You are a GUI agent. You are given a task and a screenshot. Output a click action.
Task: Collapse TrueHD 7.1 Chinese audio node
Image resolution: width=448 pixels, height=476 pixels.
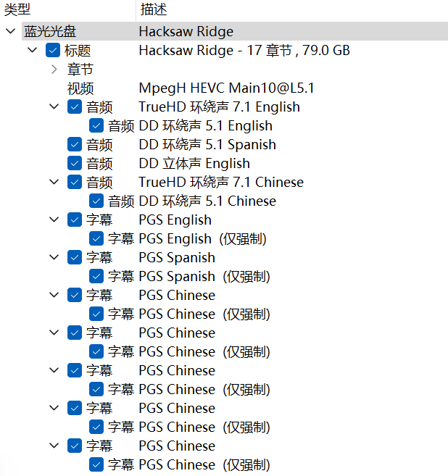click(54, 182)
